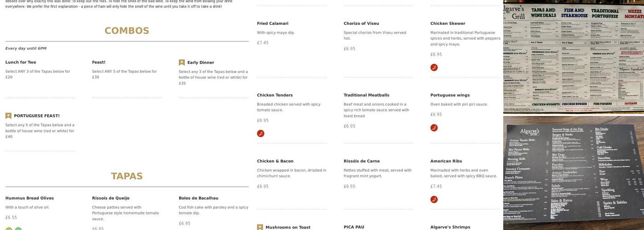Click the star icon beside Mushrooms on Toast
Screen dimensions: 644x230
coord(260,227)
